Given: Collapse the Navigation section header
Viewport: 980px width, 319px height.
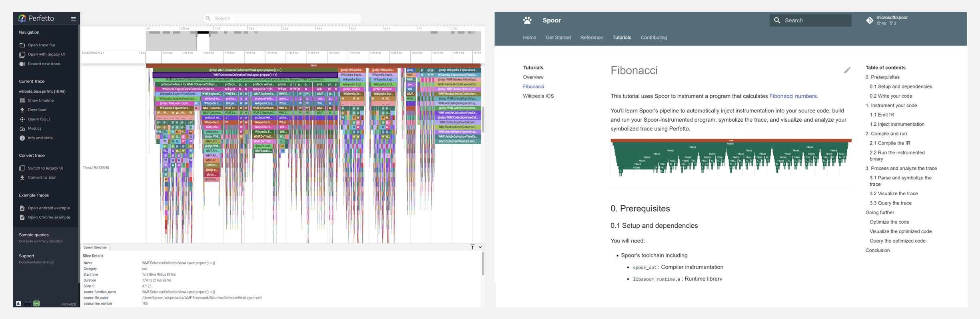Looking at the screenshot, I should click(x=29, y=32).
